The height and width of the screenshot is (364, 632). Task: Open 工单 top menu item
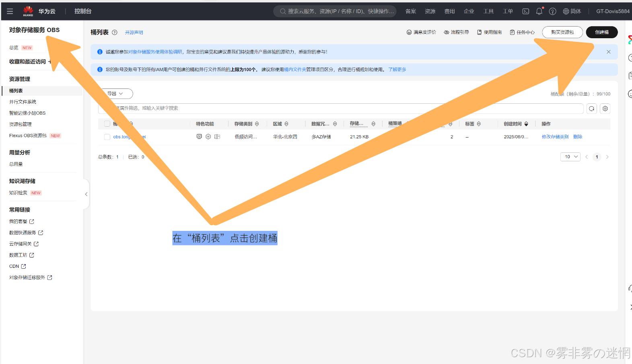point(508,11)
